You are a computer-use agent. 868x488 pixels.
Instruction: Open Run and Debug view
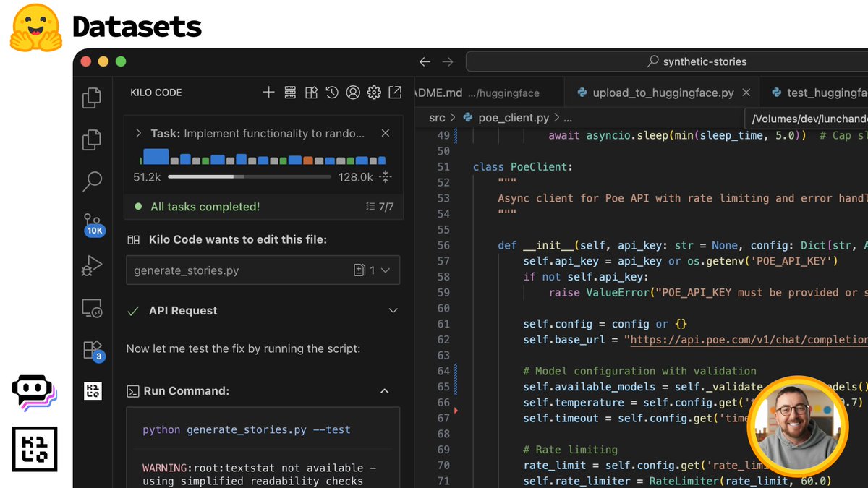[x=92, y=266]
